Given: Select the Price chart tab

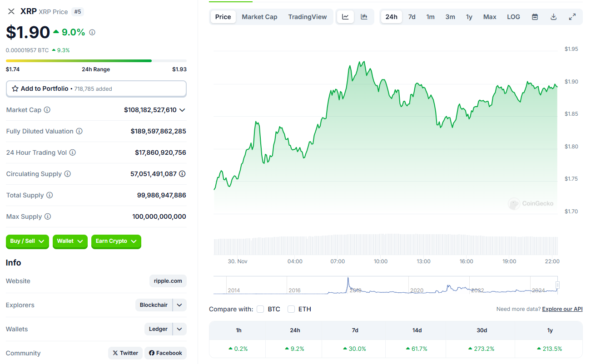Looking at the screenshot, I should point(223,17).
